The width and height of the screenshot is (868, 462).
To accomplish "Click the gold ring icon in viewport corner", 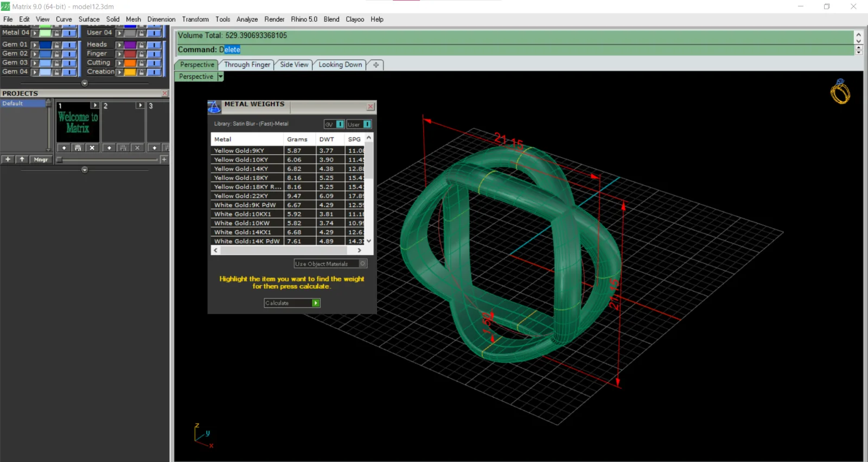I will click(840, 91).
